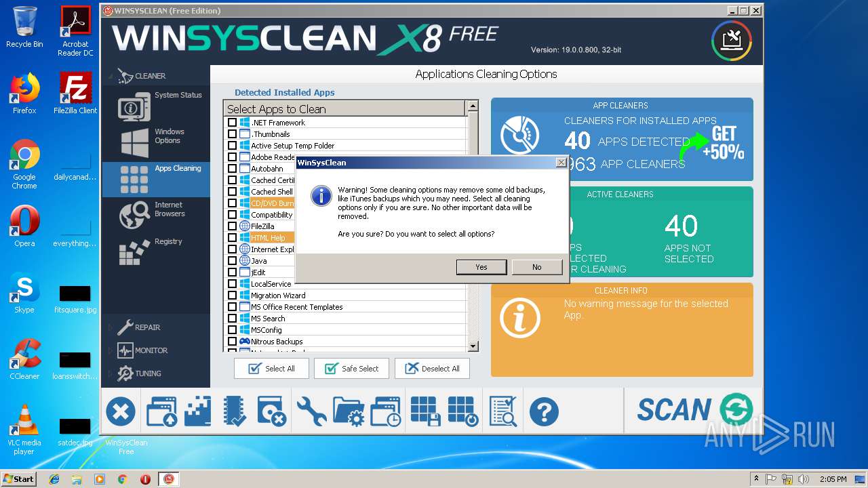The height and width of the screenshot is (488, 868).
Task: Expand the MONITOR sidebar section
Action: 111,350
